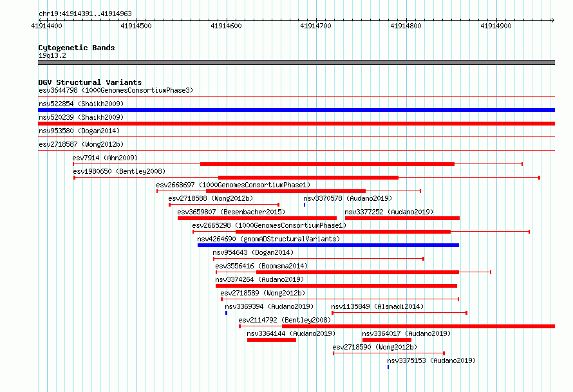Click the nsv3370578 (Audano2019) label

click(348, 198)
